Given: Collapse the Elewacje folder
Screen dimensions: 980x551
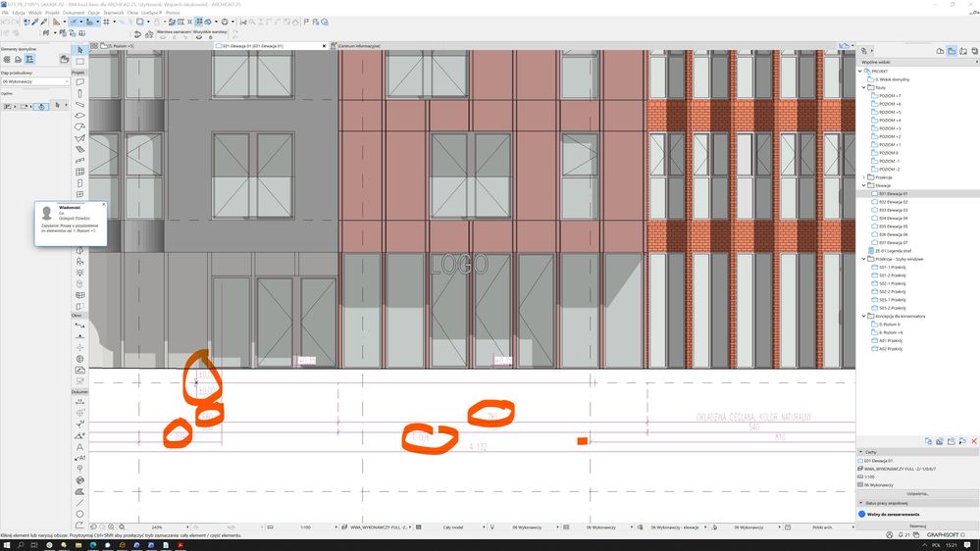Looking at the screenshot, I should tap(864, 185).
